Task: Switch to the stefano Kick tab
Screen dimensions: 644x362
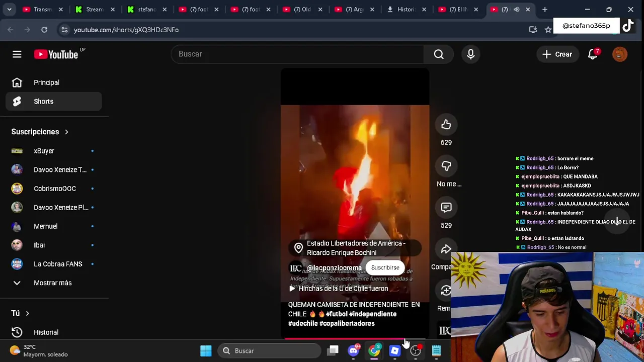Action: pyautogui.click(x=146, y=10)
